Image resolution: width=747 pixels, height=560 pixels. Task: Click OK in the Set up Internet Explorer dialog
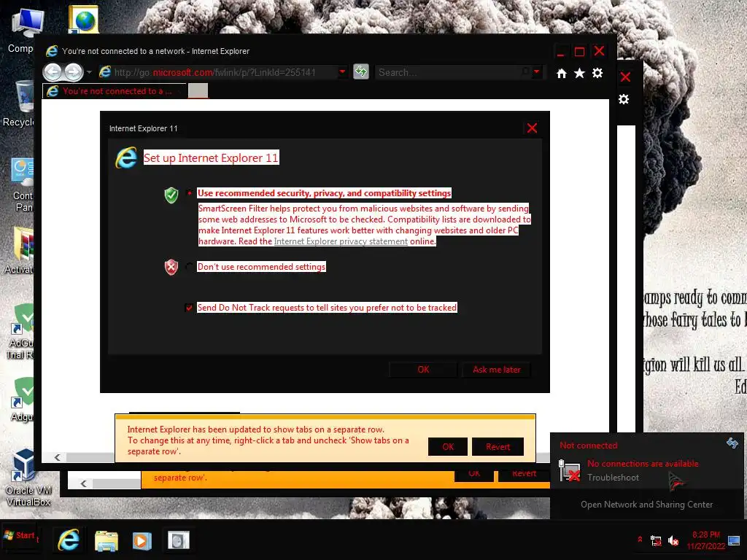[x=423, y=370]
